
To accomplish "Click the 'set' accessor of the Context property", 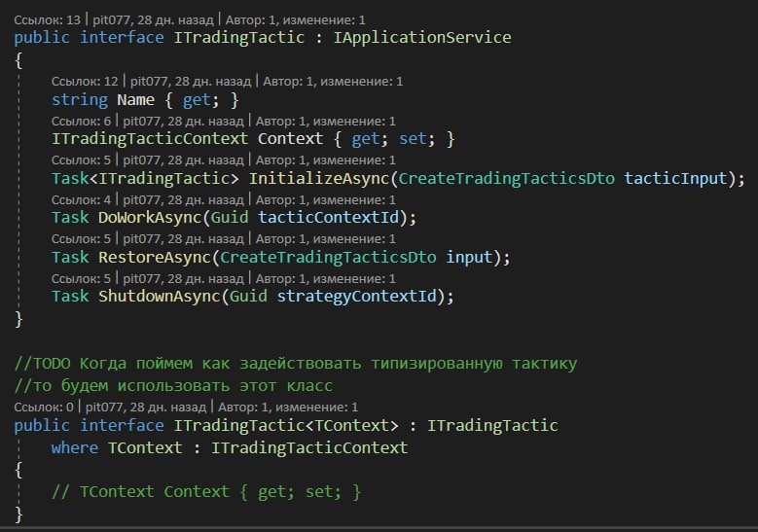I will coord(412,139).
